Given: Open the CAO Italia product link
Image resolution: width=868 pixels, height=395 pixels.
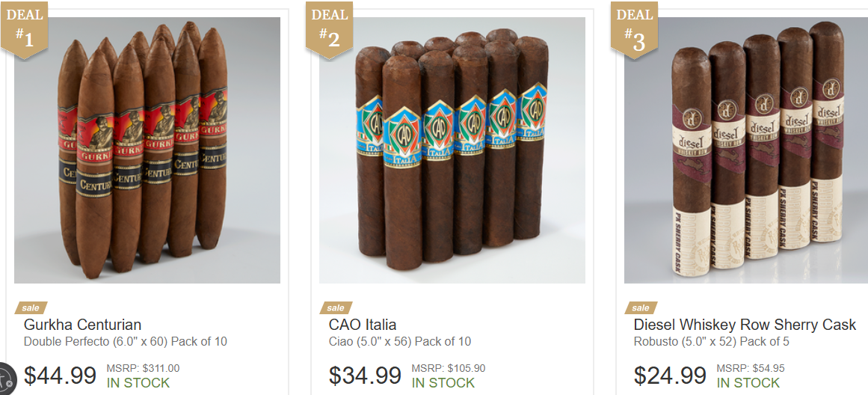Looking at the screenshot, I should tap(363, 325).
